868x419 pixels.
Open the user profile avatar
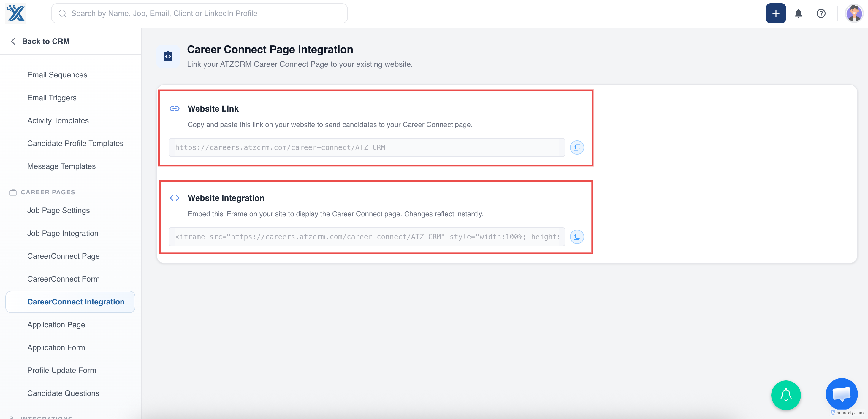click(x=854, y=13)
